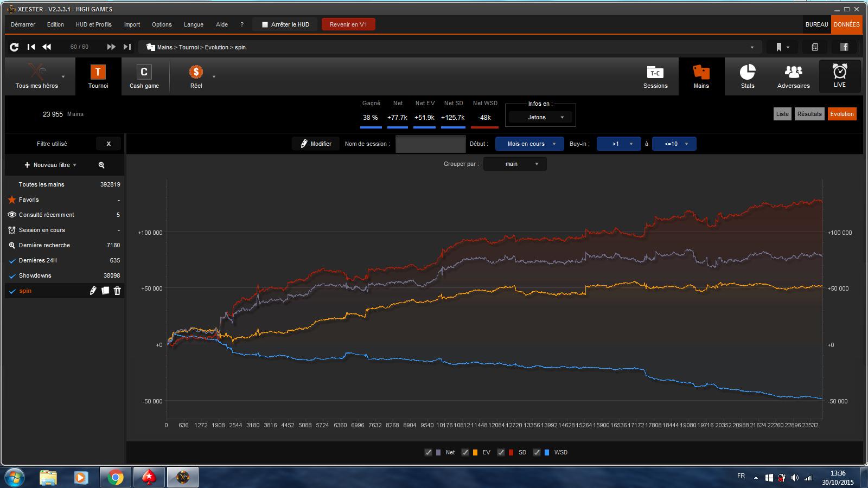Open the Windows Start button
The height and width of the screenshot is (488, 868).
pyautogui.click(x=15, y=478)
